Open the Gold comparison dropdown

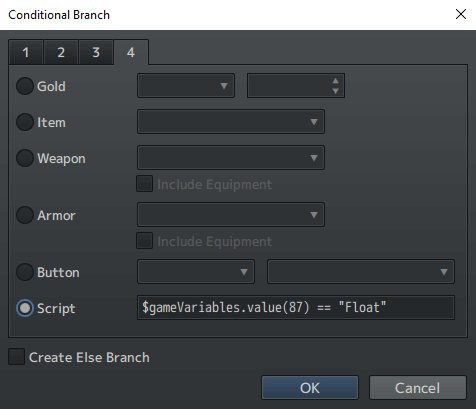(186, 86)
